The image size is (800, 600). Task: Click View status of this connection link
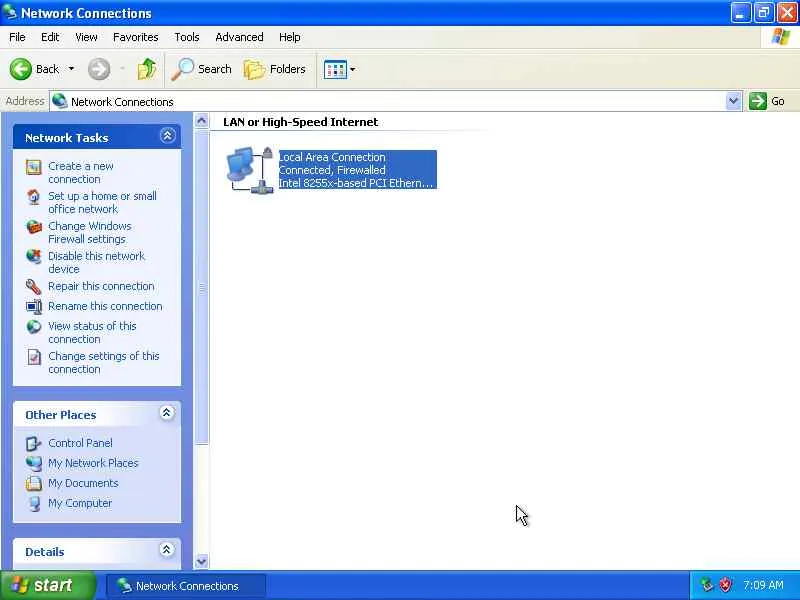[x=92, y=332]
